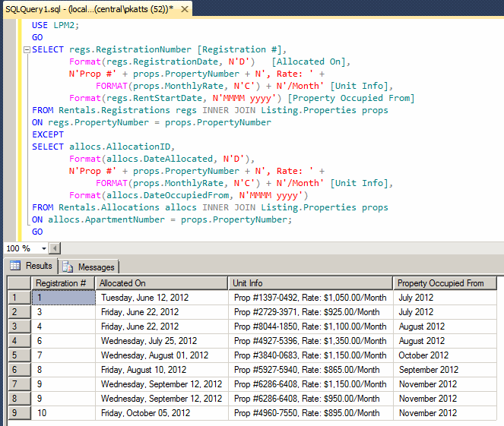Click cell 'Prop #2729-3971, Rate: $925.00/Month'

(x=310, y=312)
